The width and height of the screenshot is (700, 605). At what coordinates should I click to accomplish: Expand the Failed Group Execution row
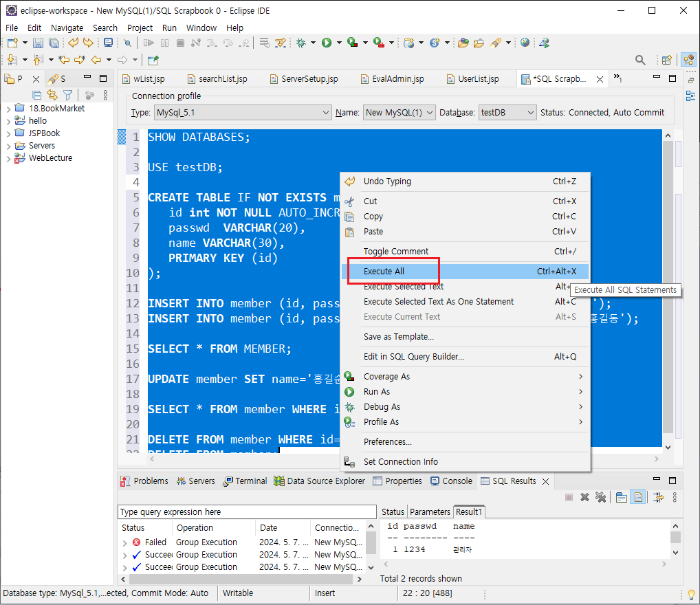[124, 542]
